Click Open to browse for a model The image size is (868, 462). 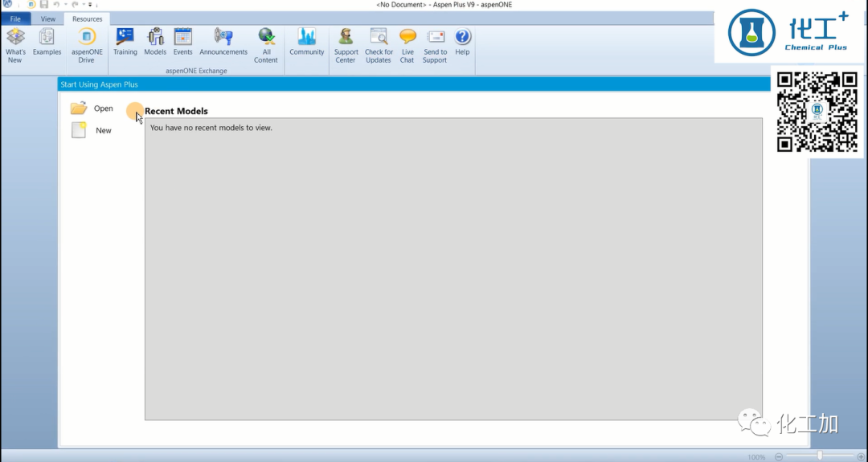(x=92, y=108)
